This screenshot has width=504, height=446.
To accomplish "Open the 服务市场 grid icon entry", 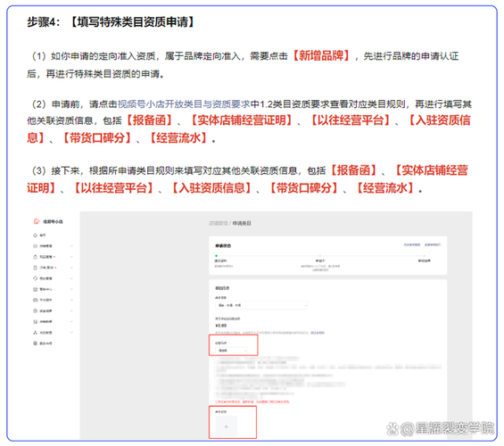I will [35, 343].
